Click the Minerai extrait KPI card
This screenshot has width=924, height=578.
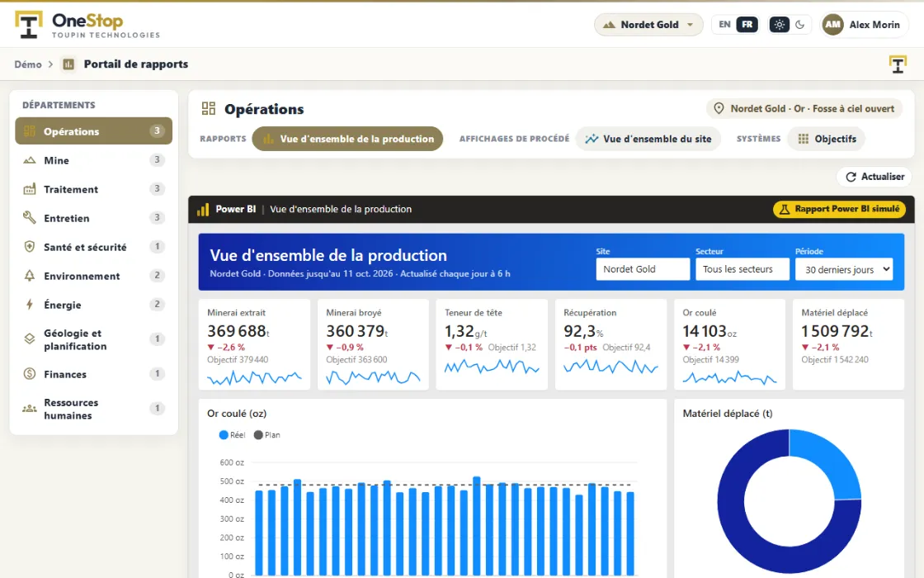pos(255,344)
